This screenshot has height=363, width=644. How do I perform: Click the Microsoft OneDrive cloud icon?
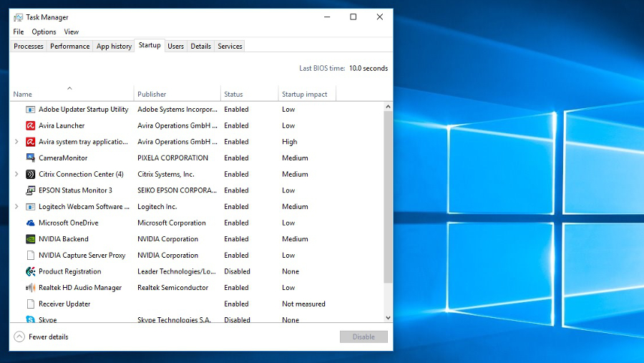[30, 223]
